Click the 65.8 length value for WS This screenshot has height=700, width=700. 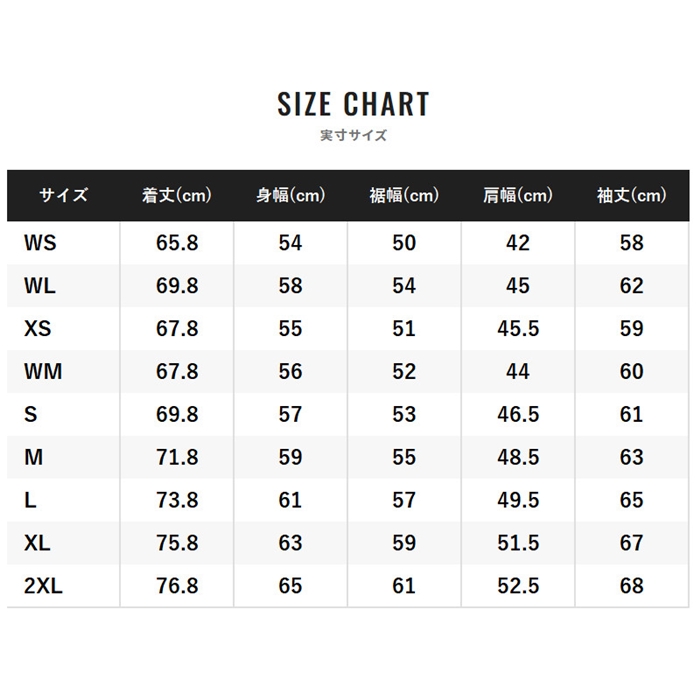point(177,243)
